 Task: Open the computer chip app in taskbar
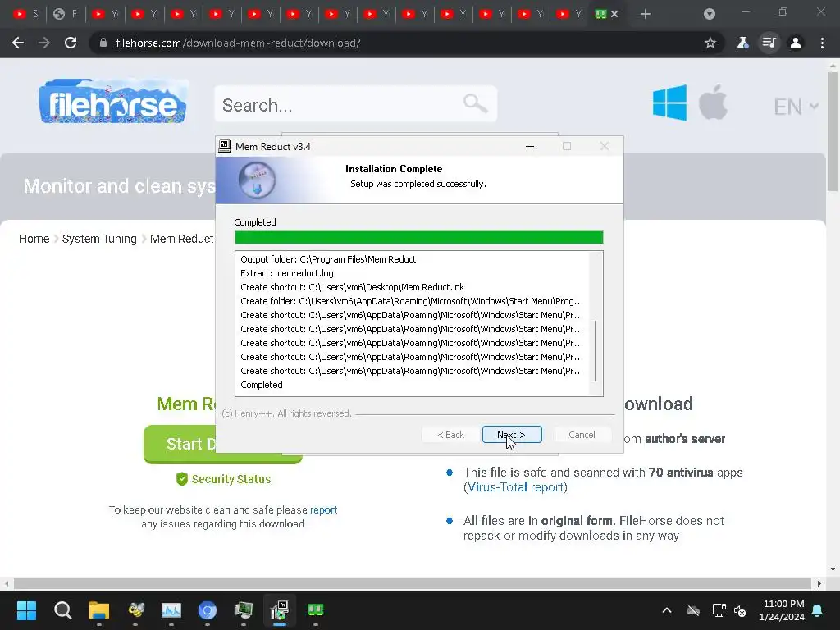click(243, 610)
